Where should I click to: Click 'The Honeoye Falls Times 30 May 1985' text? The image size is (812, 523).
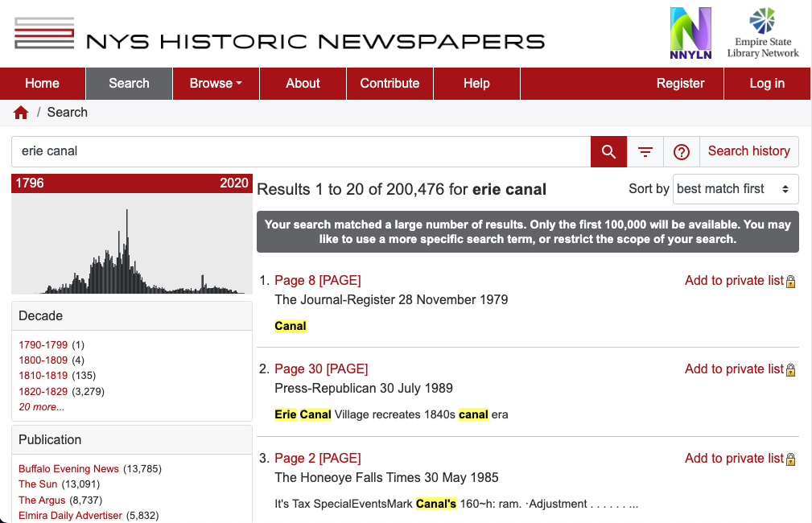coord(386,477)
